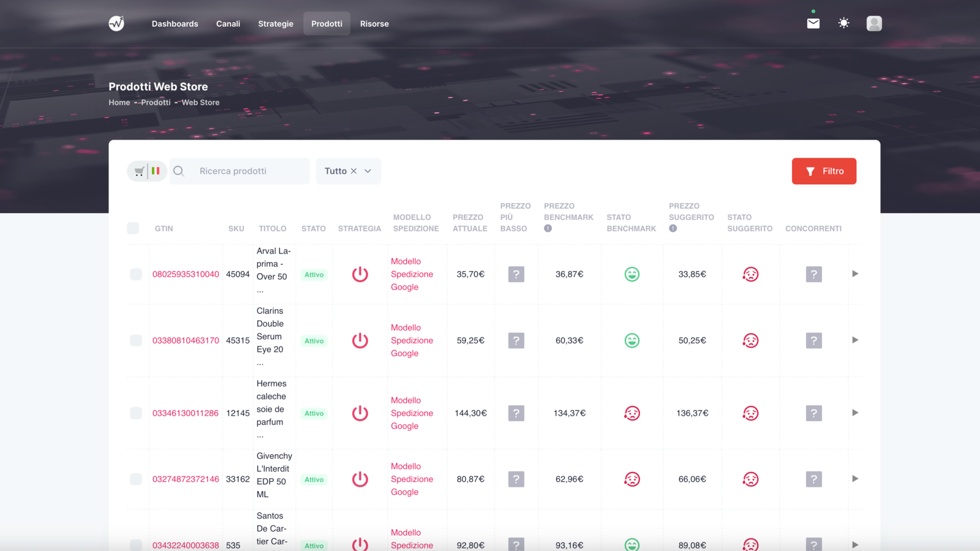The image size is (980, 551).
Task: Toggle the light theme sun icon
Action: click(x=843, y=23)
